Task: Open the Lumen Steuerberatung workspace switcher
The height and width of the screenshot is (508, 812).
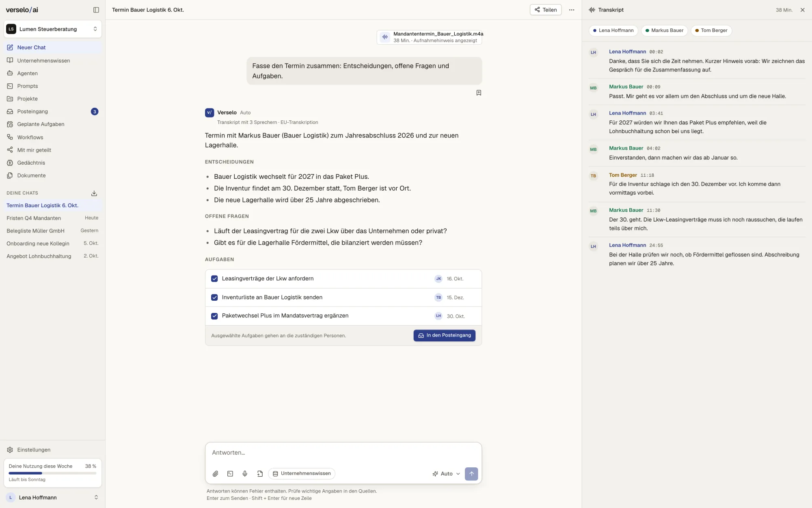Action: [52, 29]
